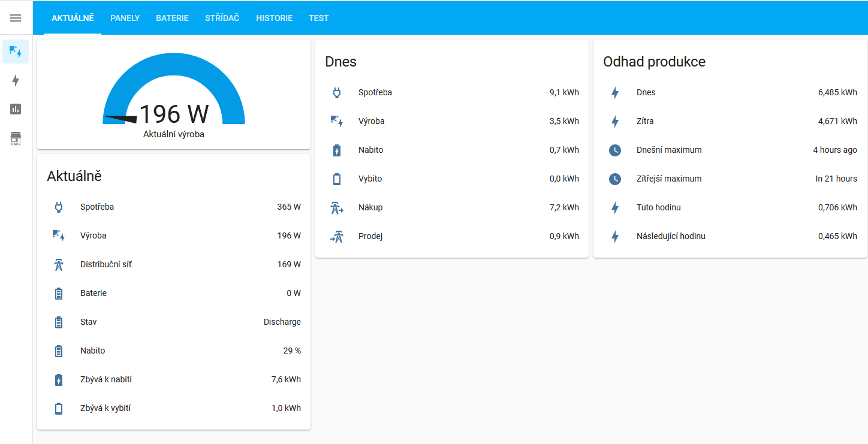Click the tower export icon beside Prodej

(337, 236)
